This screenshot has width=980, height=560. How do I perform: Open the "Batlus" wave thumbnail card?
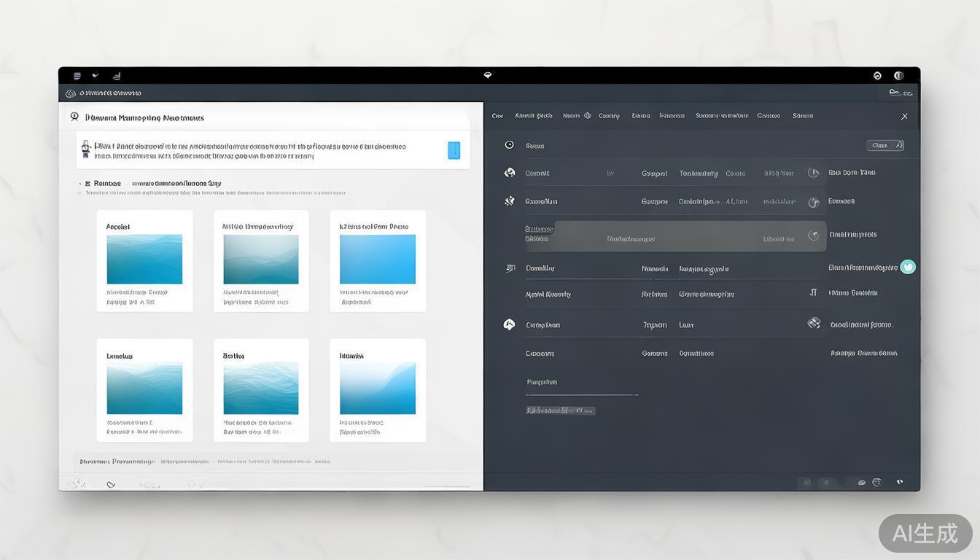pyautogui.click(x=261, y=390)
